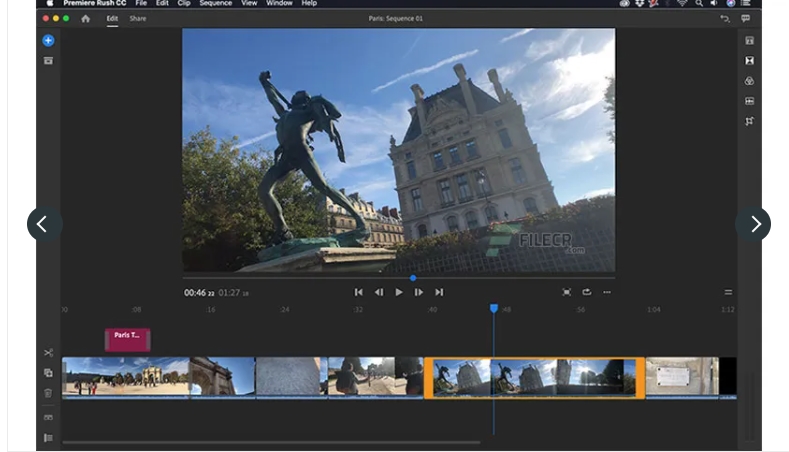Viewport: 789px width, 452px height.
Task: Toggle loop playback under the preview
Action: pos(587,292)
